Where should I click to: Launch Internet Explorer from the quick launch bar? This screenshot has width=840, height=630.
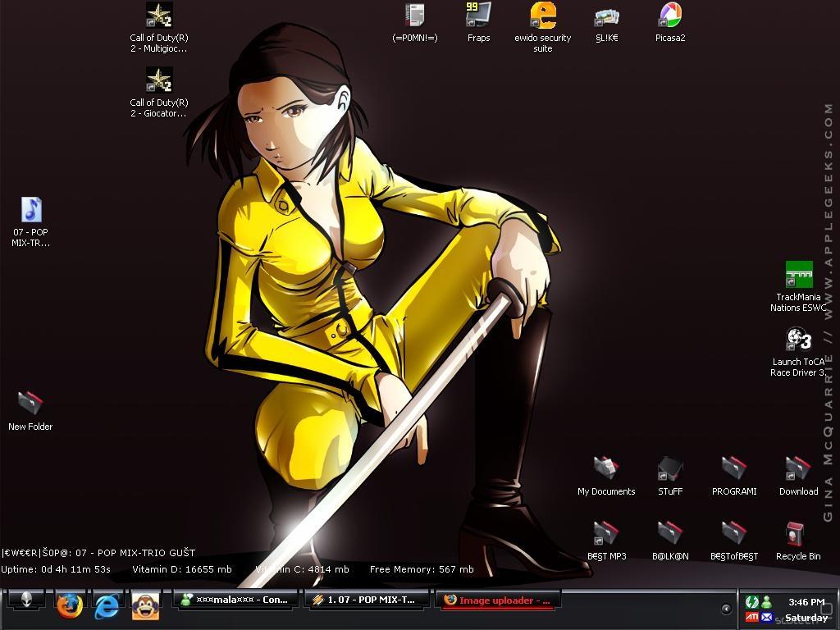point(107,606)
